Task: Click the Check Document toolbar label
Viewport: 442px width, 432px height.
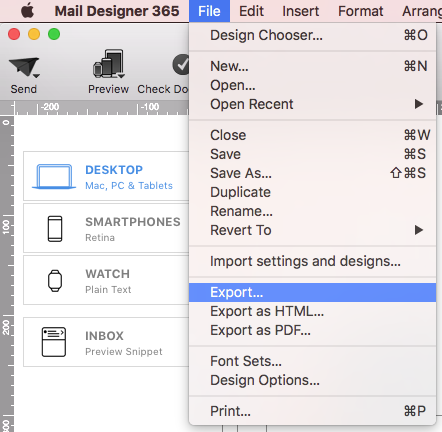Action: point(163,89)
